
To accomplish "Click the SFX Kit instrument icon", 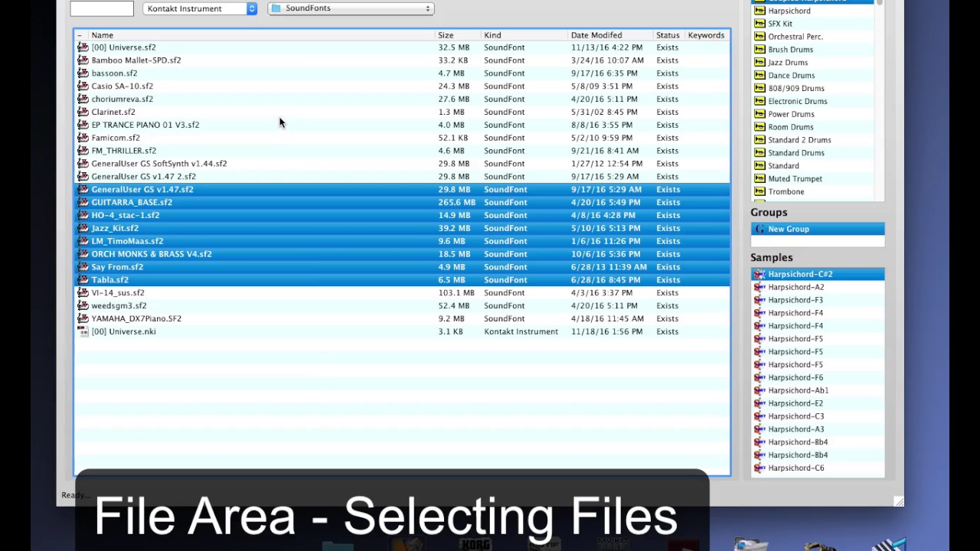I will 759,24.
